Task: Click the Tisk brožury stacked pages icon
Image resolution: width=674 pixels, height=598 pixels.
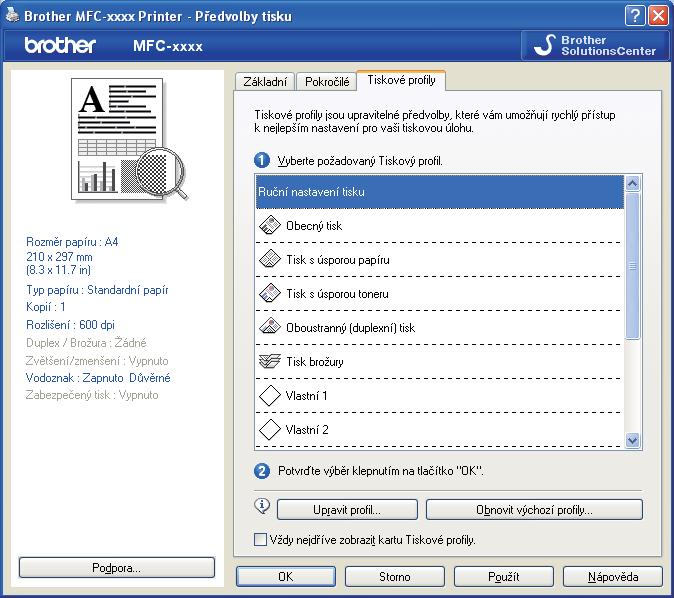Action: coord(270,361)
